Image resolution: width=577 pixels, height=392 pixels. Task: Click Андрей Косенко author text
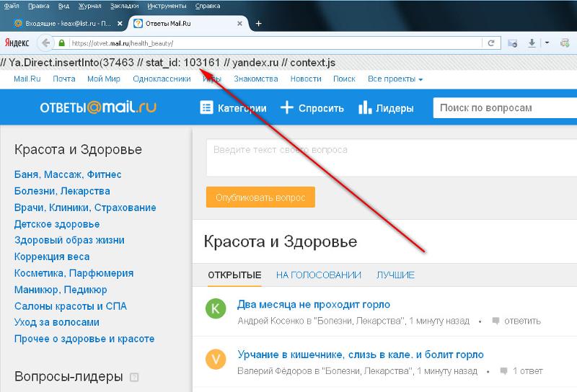click(x=270, y=321)
